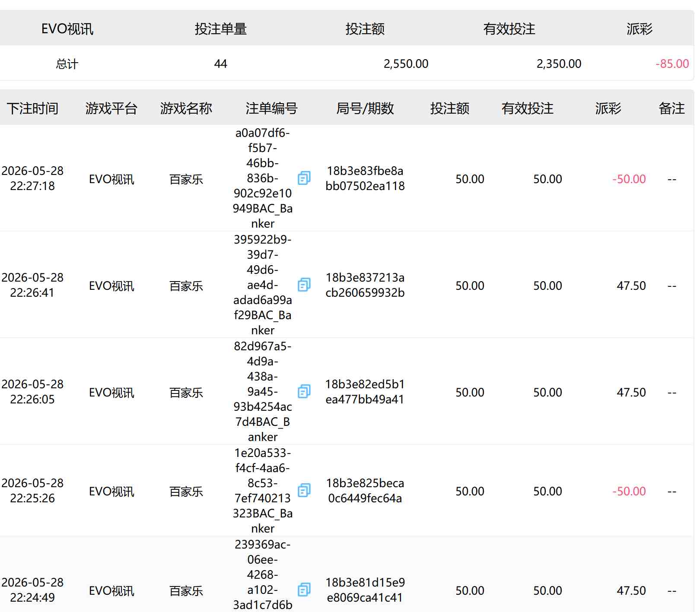Click EVO视讯 platform in 22:27:18 row
The height and width of the screenshot is (612, 700).
111,179
